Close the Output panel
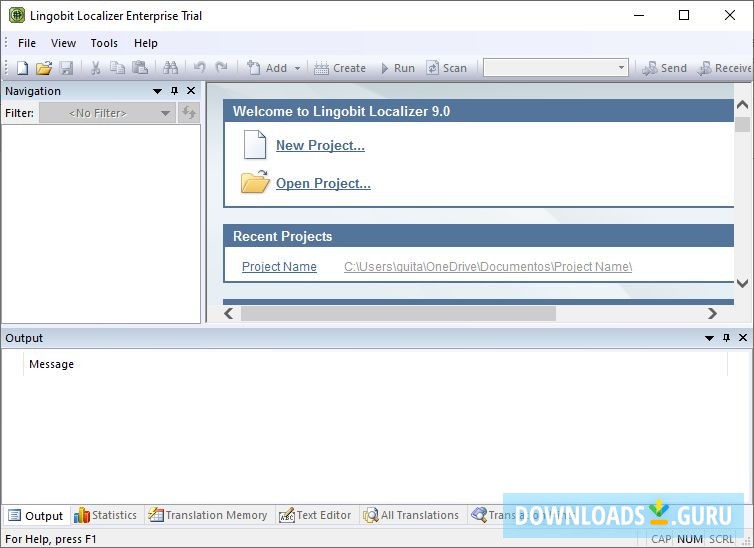Viewport: 754px width, 548px height. 742,338
